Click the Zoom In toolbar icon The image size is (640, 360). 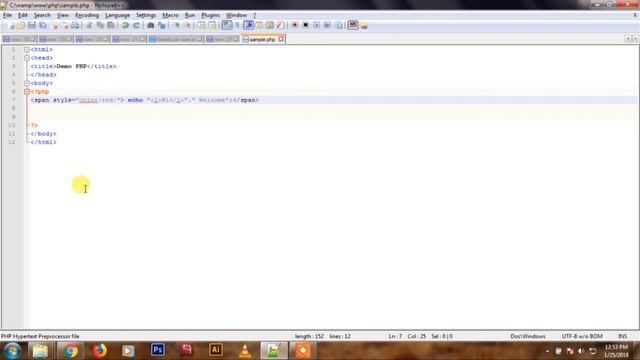pos(177,26)
